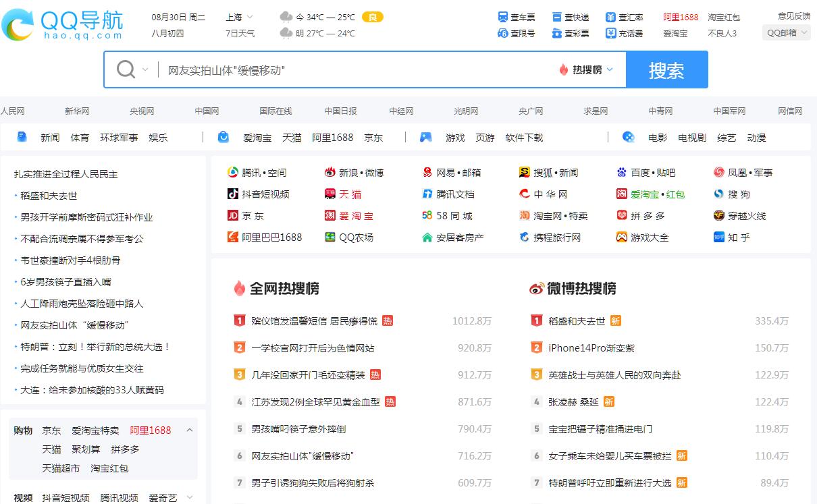Open the 查车票 train ticket icon
817x504 pixels.
502,17
